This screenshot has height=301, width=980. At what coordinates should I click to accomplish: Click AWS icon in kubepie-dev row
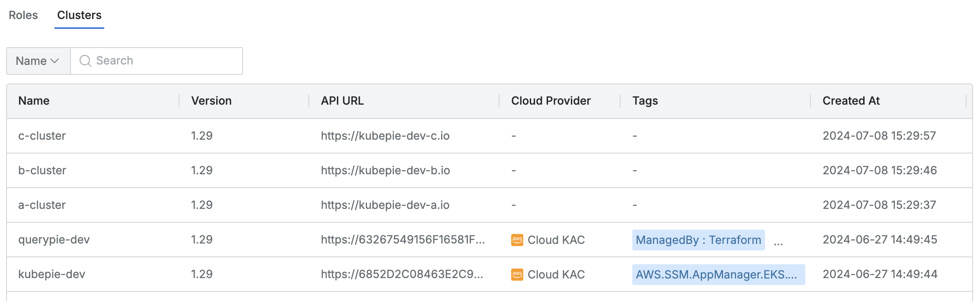tap(517, 275)
